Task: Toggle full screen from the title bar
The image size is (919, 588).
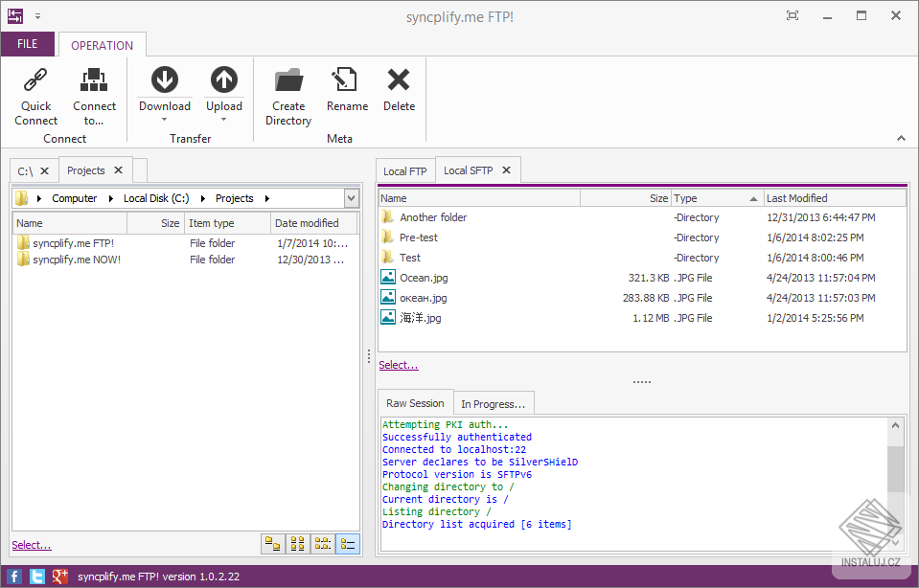Action: pyautogui.click(x=793, y=15)
